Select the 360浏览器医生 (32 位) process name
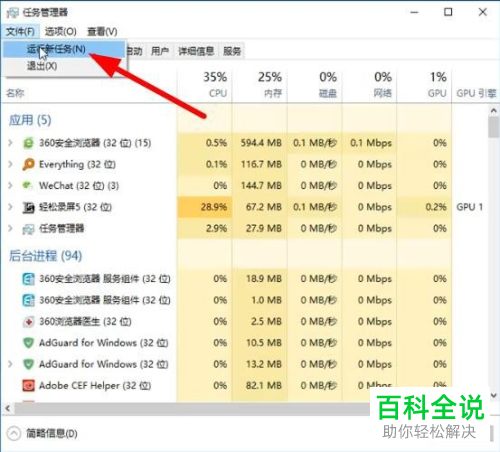 [85, 322]
